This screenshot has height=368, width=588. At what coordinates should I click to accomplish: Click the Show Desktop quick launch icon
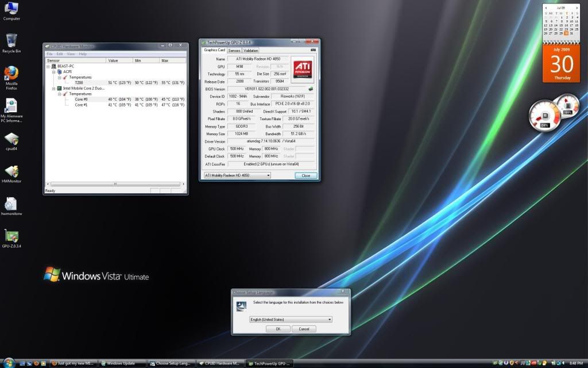22,363
